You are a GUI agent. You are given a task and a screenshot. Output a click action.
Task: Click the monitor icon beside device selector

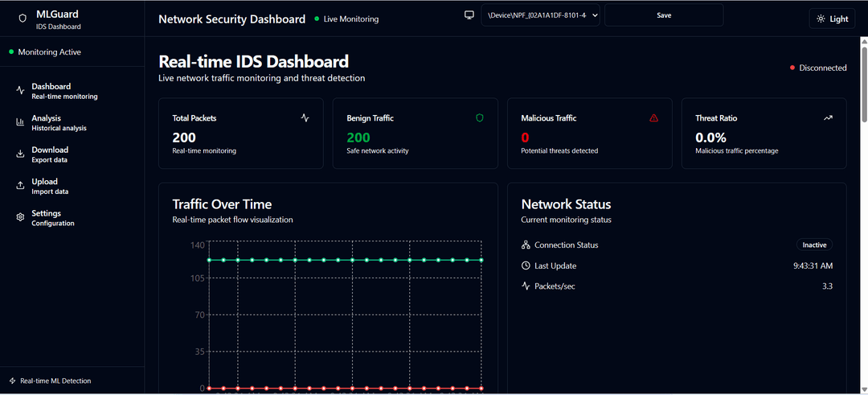point(469,15)
